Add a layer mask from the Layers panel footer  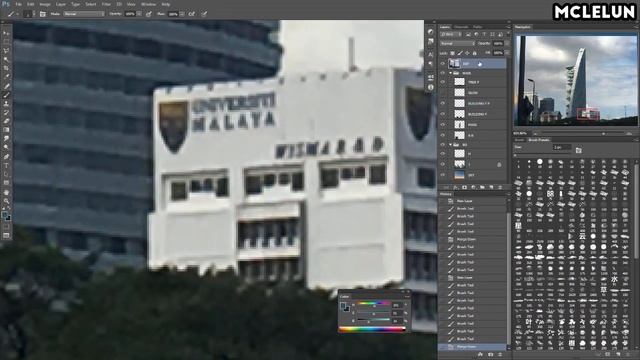(464, 187)
